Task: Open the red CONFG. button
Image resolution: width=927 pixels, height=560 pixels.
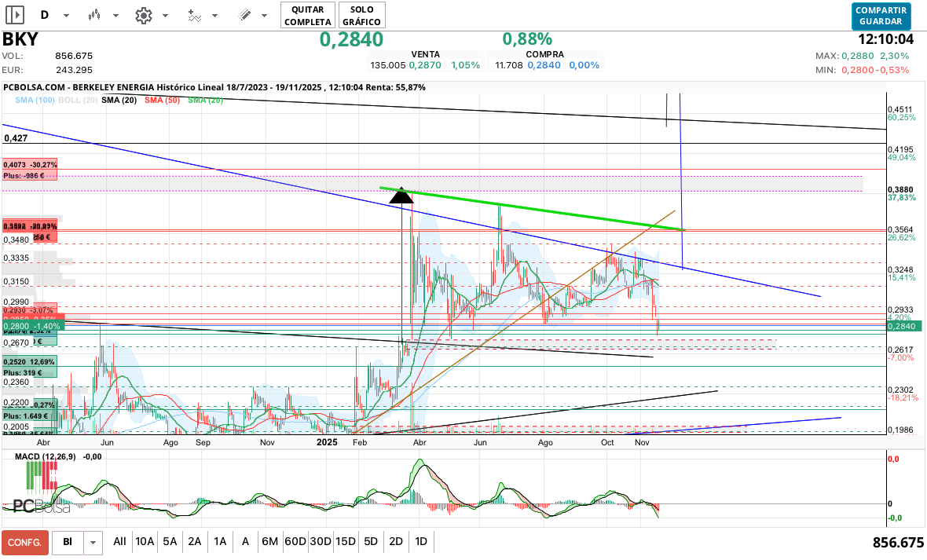Action: pos(25,542)
